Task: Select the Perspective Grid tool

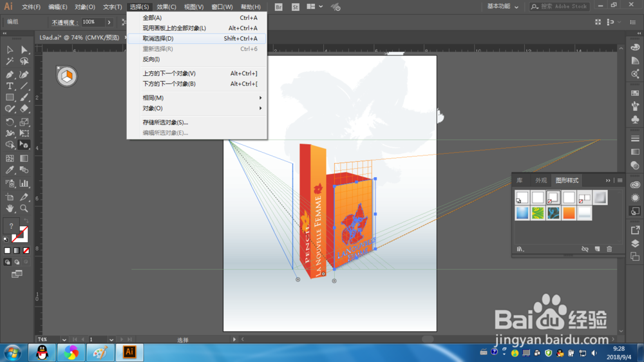Action: click(x=24, y=145)
